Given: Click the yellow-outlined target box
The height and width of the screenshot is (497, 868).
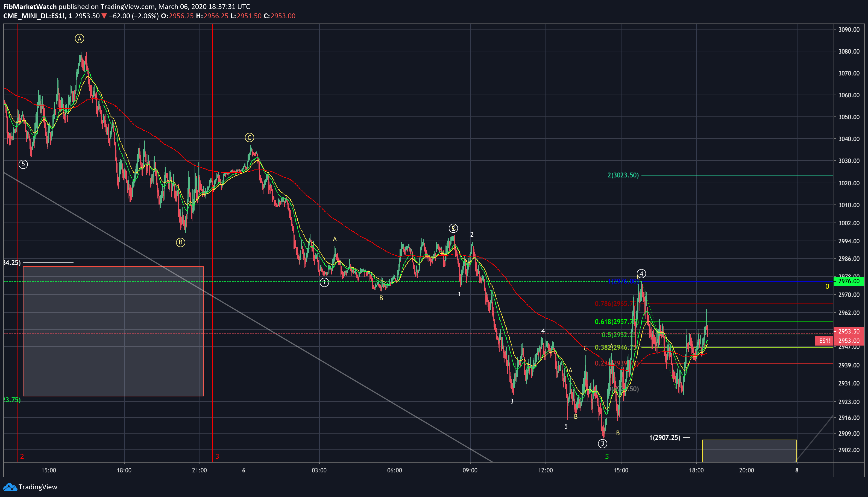Looking at the screenshot, I should [750, 451].
